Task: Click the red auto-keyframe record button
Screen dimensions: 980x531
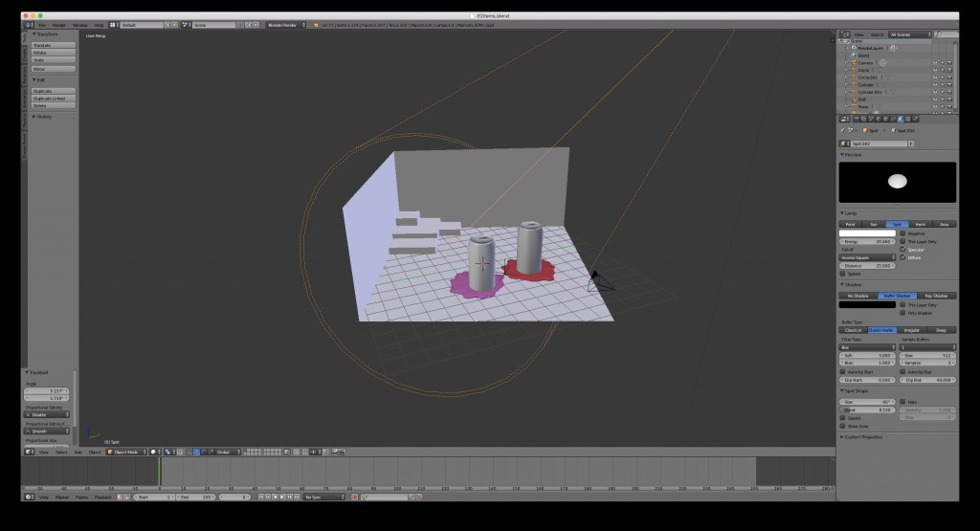Action: pos(353,498)
